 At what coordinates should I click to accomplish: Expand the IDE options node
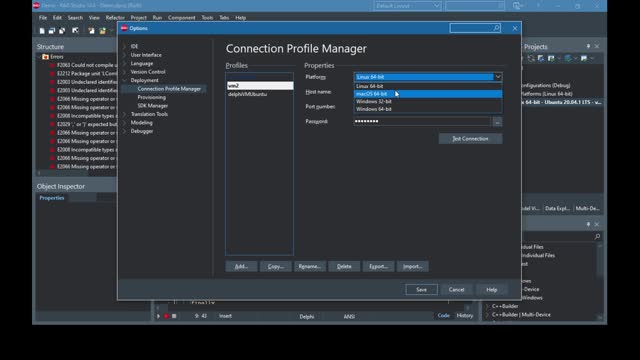click(x=125, y=47)
